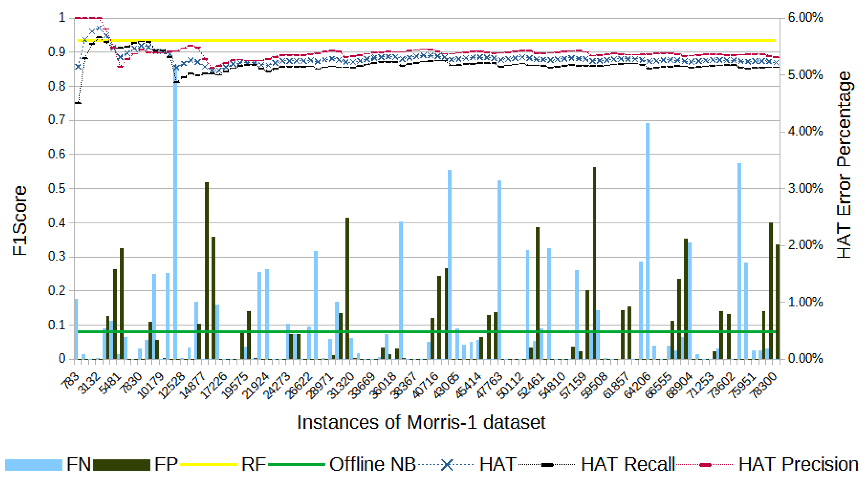Click the 'HAT Recall' legend label
The height and width of the screenshot is (480, 868).
(x=628, y=464)
